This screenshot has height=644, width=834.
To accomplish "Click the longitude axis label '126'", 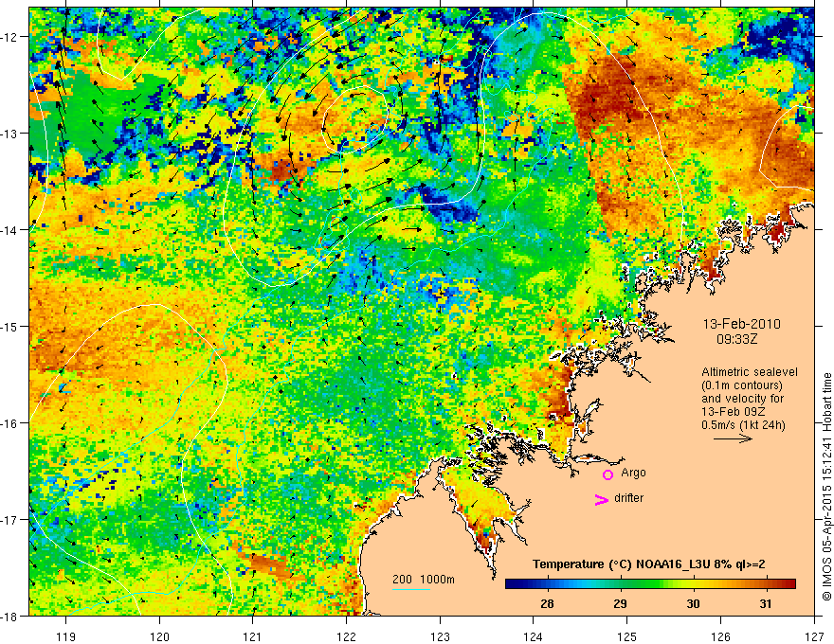I will [720, 636].
